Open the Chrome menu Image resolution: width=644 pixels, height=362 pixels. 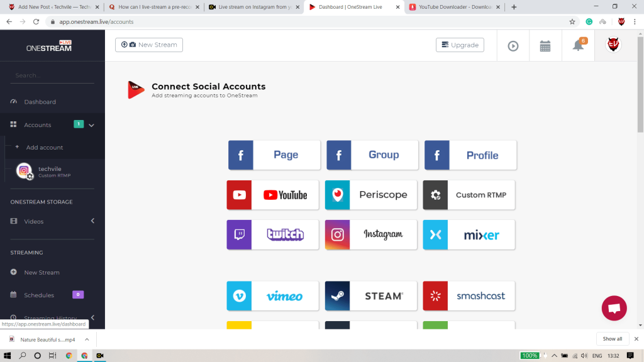point(635,22)
